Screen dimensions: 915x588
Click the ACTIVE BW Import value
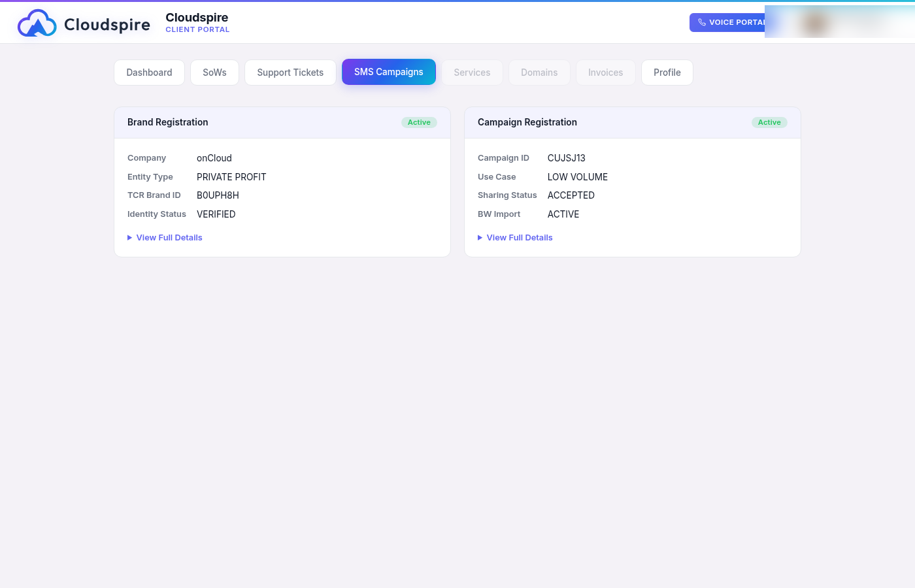[x=563, y=214]
